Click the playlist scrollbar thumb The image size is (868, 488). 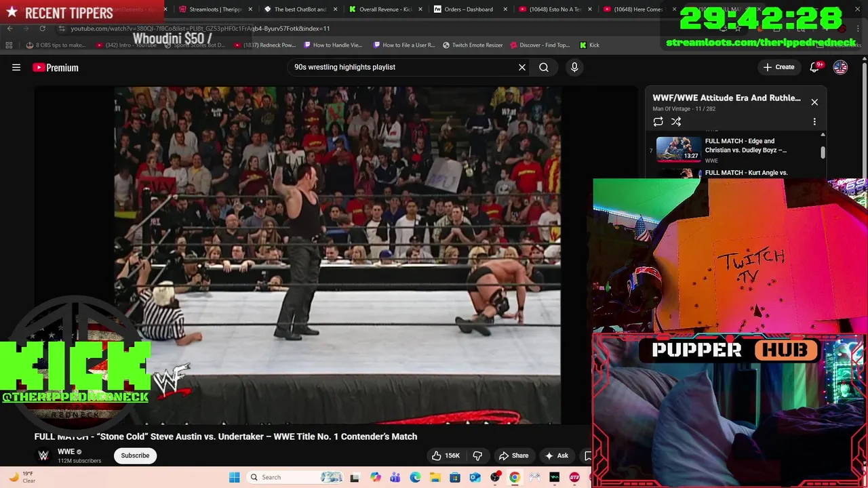tap(823, 152)
